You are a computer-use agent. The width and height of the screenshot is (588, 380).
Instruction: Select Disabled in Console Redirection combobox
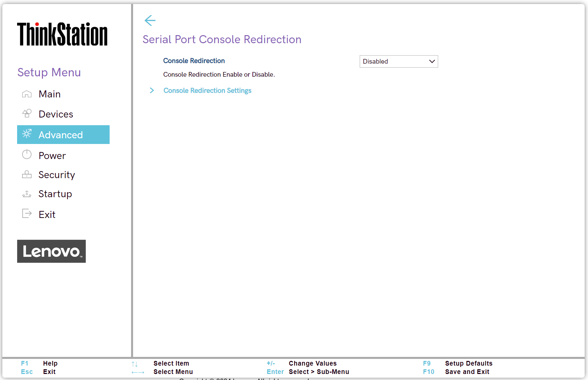(x=398, y=61)
